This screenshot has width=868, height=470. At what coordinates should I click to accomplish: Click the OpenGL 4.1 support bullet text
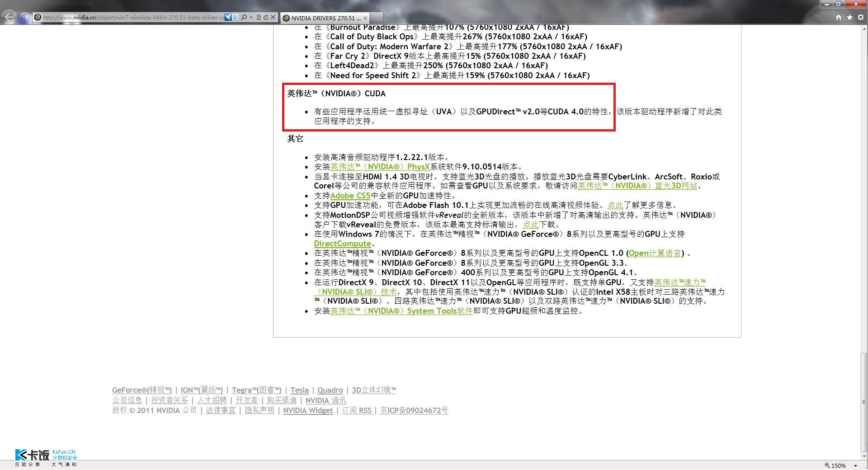click(476, 273)
